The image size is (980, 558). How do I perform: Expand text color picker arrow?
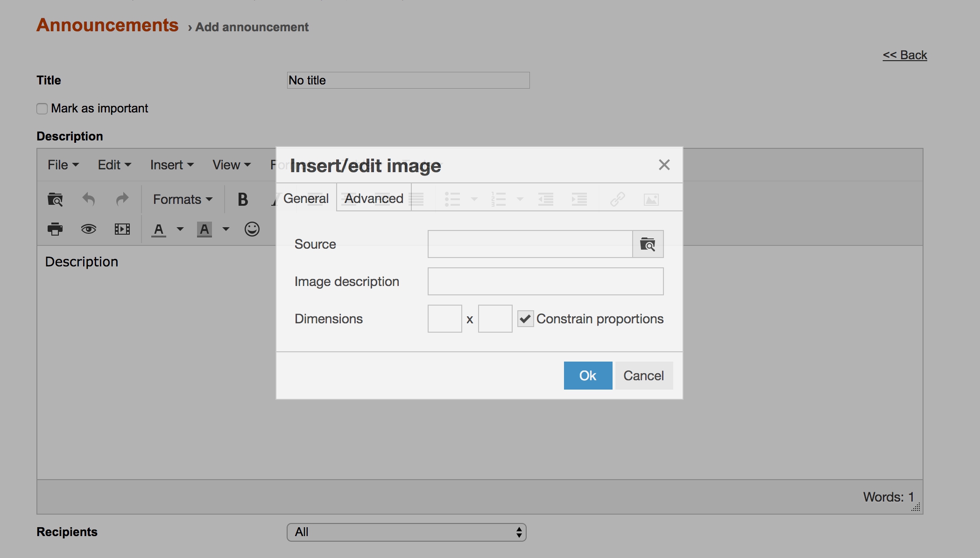[180, 229]
